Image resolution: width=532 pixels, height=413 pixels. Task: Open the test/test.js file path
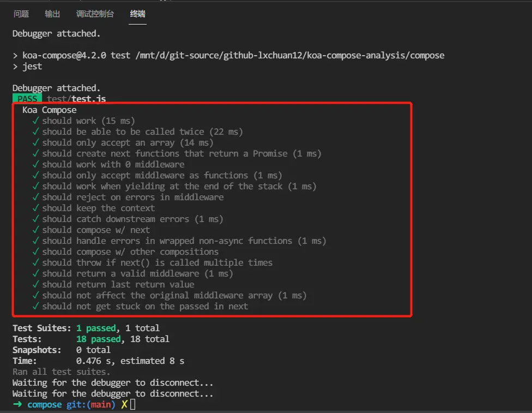coord(76,99)
